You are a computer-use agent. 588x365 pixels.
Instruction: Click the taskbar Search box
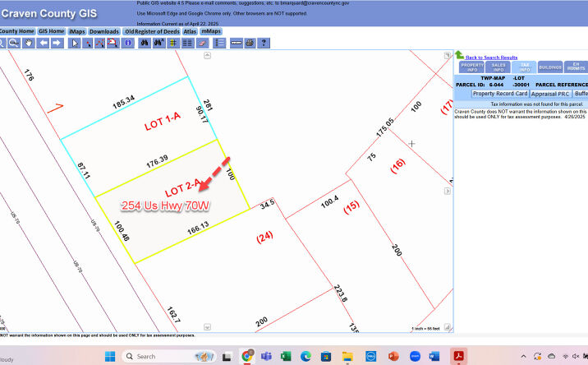(x=169, y=356)
